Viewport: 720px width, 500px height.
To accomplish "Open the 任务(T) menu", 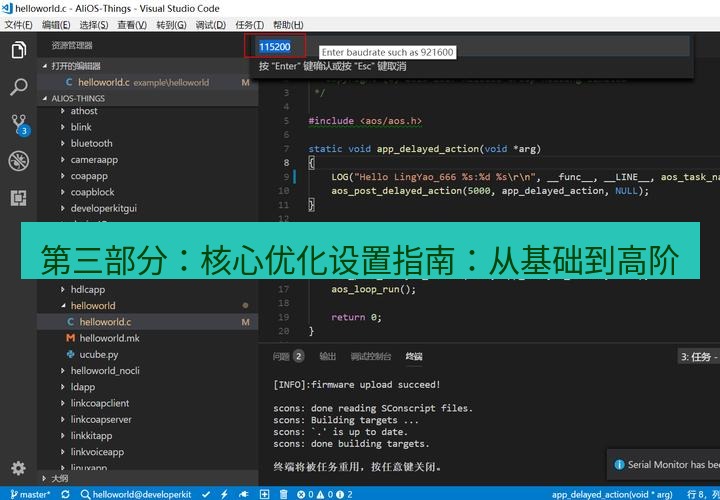I will pos(249,25).
